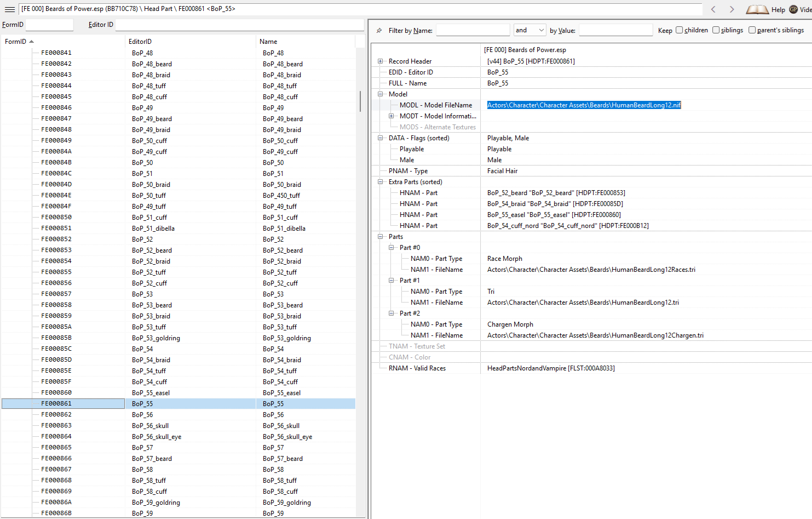Select the EDID - Editor ID row
This screenshot has height=519, width=812.
click(591, 72)
